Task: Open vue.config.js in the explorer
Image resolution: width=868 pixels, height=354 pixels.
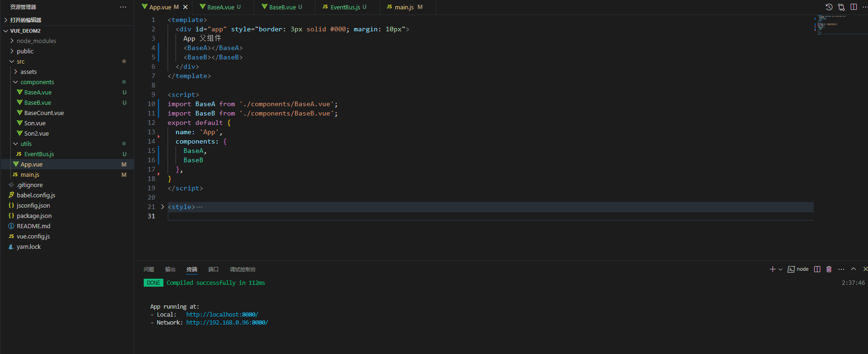Action: click(67, 237)
